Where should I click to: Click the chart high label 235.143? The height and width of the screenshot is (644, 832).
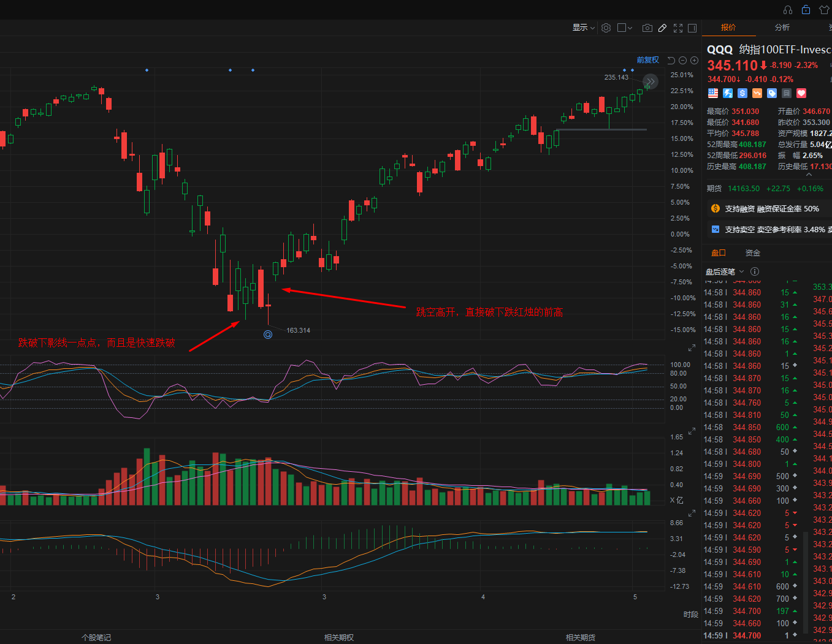(616, 77)
